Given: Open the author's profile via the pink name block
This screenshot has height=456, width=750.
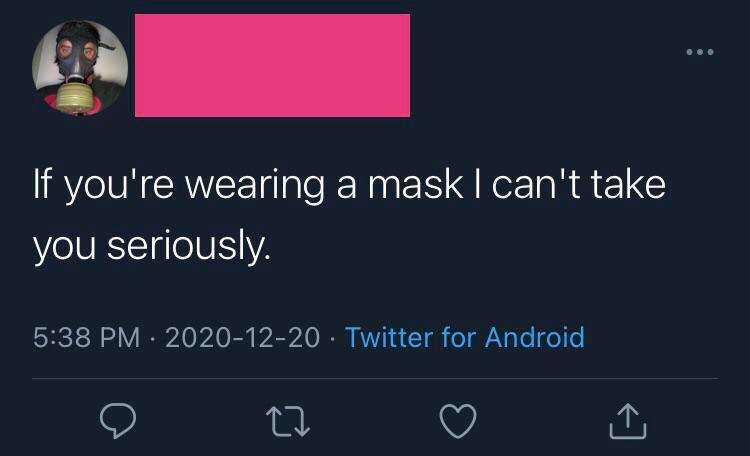Looking at the screenshot, I should 272,65.
